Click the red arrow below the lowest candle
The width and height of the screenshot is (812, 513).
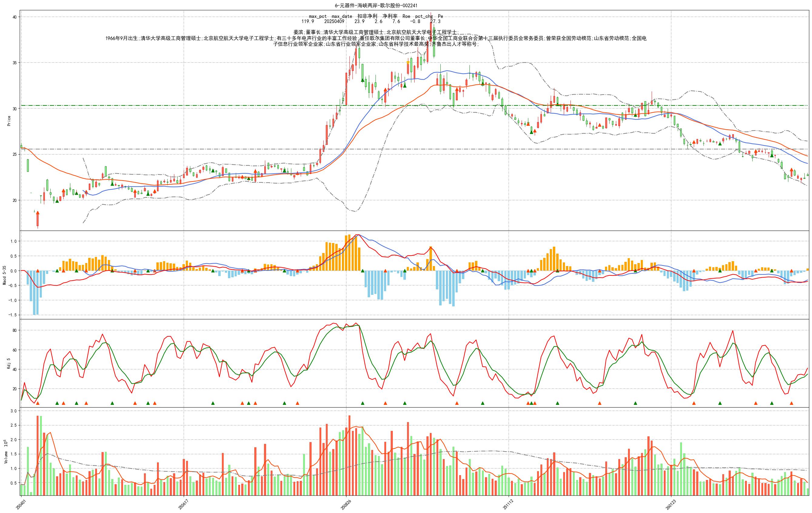(x=38, y=214)
